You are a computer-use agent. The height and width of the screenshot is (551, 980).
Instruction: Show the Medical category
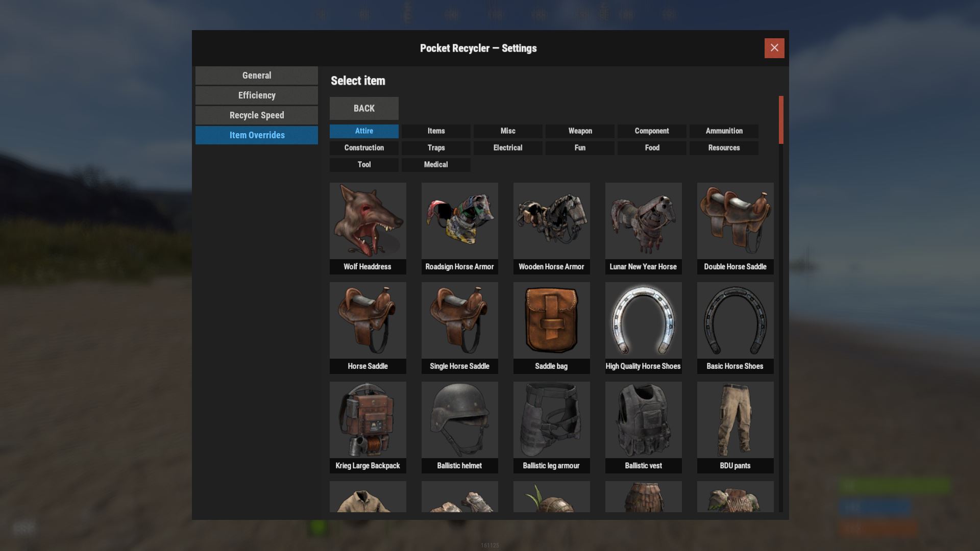point(436,165)
